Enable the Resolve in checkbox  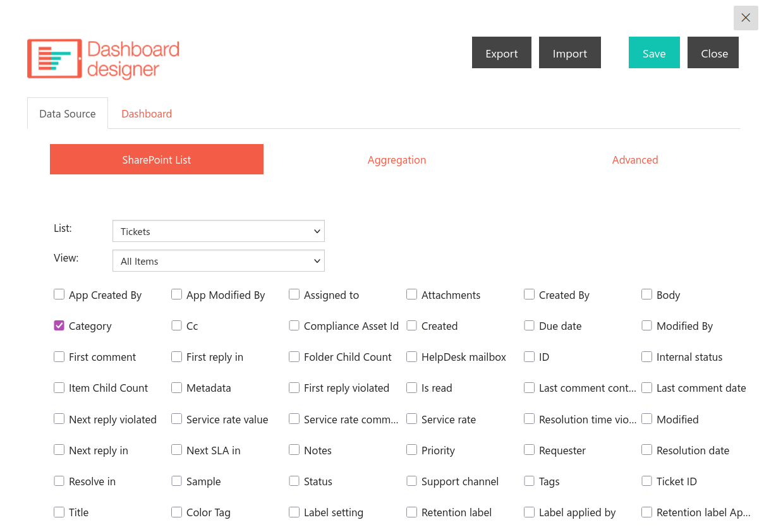[x=59, y=480]
